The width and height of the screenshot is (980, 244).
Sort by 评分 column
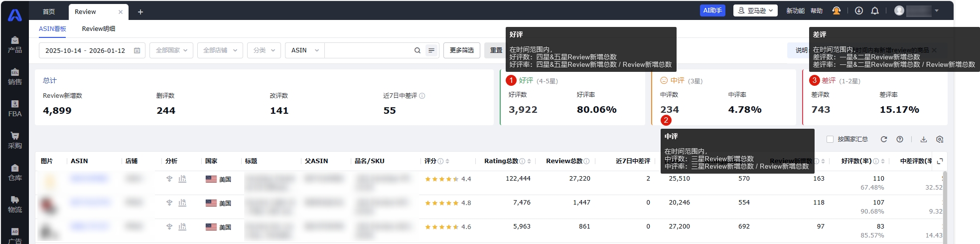pyautogui.click(x=447, y=161)
